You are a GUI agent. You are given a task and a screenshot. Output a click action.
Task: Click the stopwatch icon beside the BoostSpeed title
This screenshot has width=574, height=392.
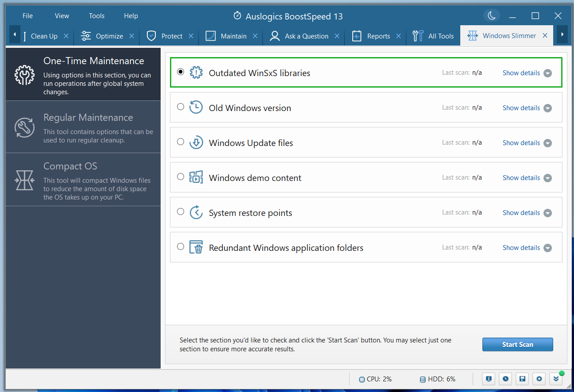point(237,16)
